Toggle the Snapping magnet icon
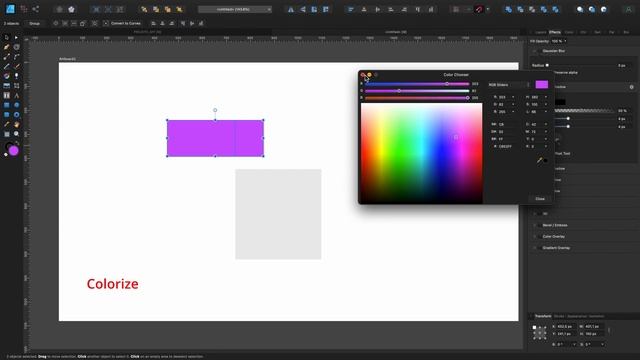This screenshot has height=360, width=640. [479, 9]
